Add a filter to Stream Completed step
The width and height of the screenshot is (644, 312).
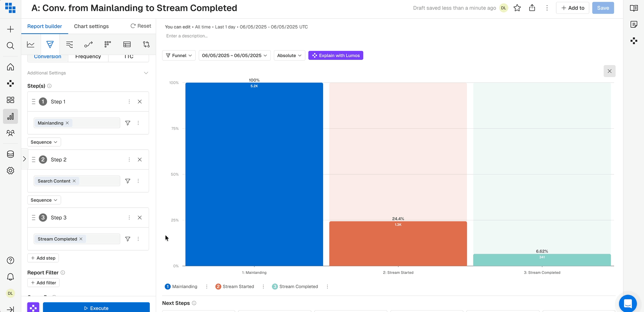pos(128,239)
